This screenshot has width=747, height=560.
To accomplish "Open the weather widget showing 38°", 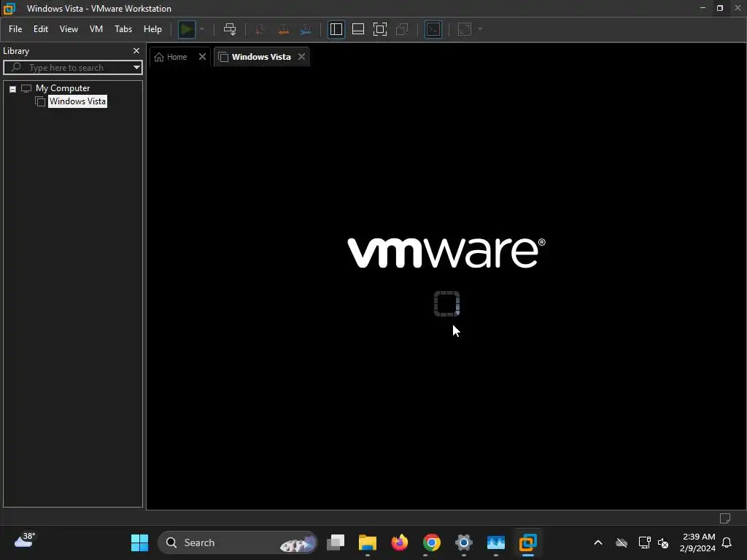I will click(x=25, y=542).
